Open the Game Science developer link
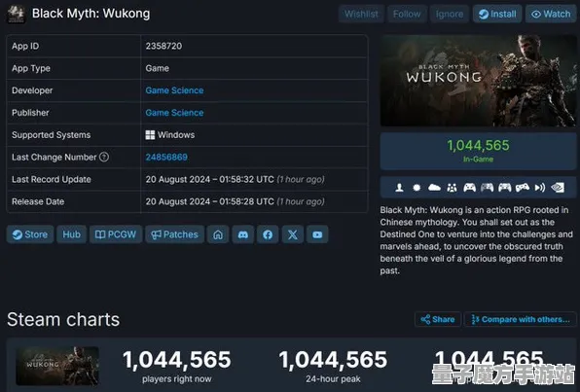This screenshot has width=580, height=392. pos(174,90)
